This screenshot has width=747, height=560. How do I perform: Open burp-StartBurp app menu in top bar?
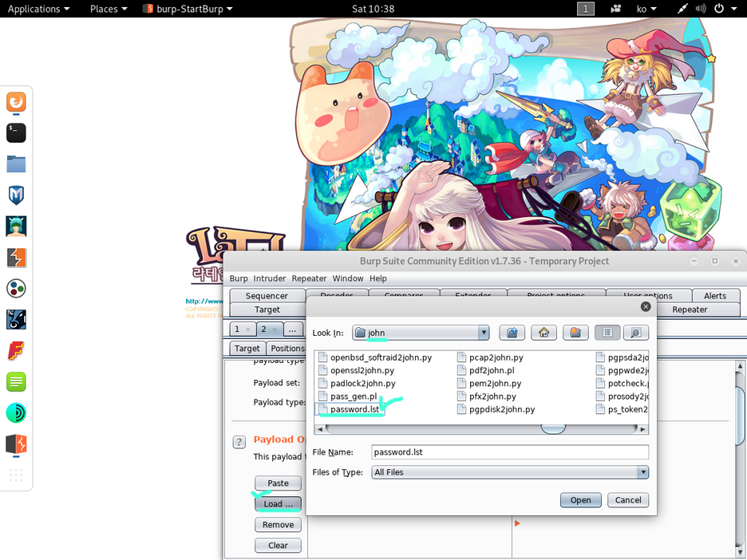click(x=188, y=9)
